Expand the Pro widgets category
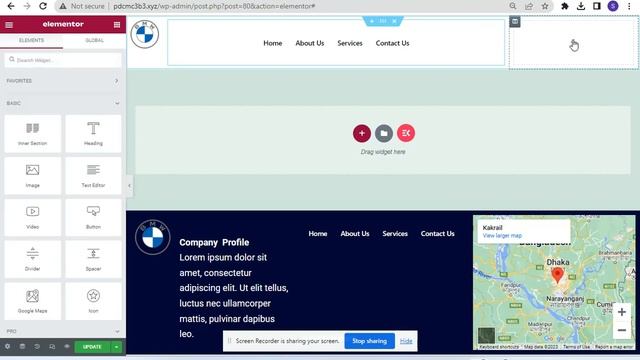Screen dimensions: 640x360 tap(63, 331)
